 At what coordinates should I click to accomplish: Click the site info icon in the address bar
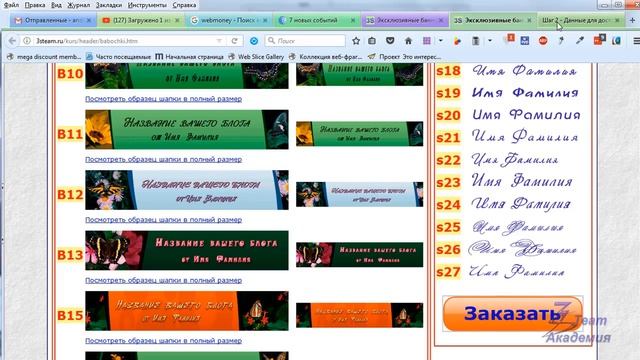[x=27, y=41]
